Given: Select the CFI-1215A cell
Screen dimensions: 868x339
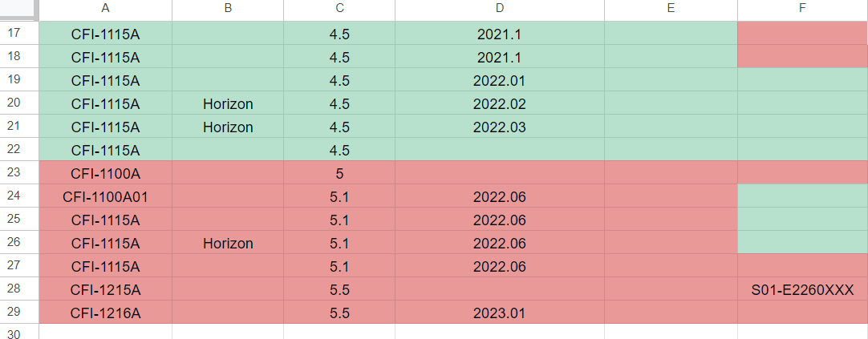Looking at the screenshot, I should (x=105, y=289).
